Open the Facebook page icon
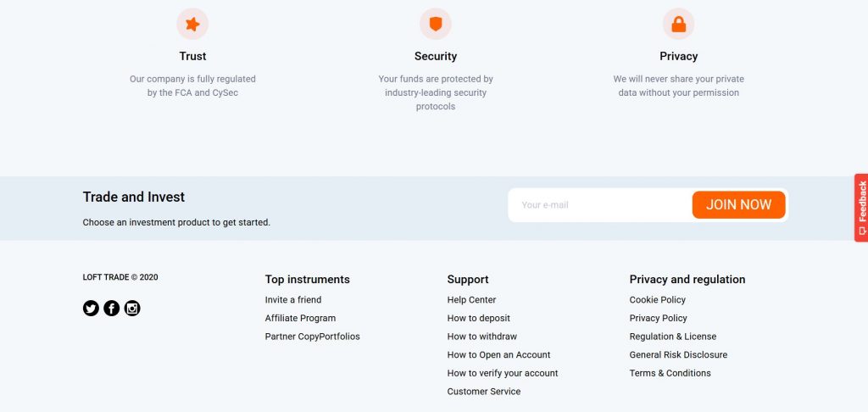 [111, 309]
